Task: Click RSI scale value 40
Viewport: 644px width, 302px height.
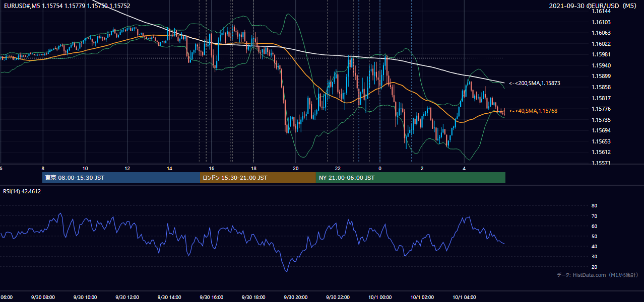Action: click(x=595, y=246)
